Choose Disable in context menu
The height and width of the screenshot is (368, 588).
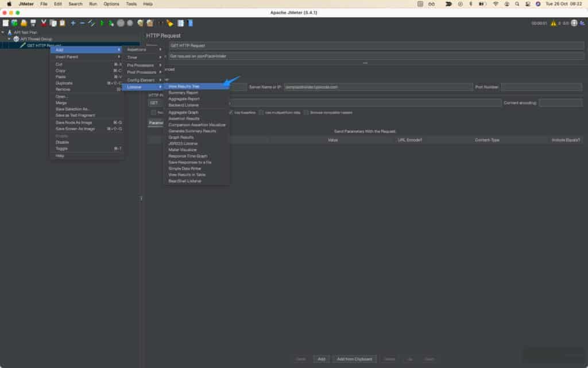[87, 143]
